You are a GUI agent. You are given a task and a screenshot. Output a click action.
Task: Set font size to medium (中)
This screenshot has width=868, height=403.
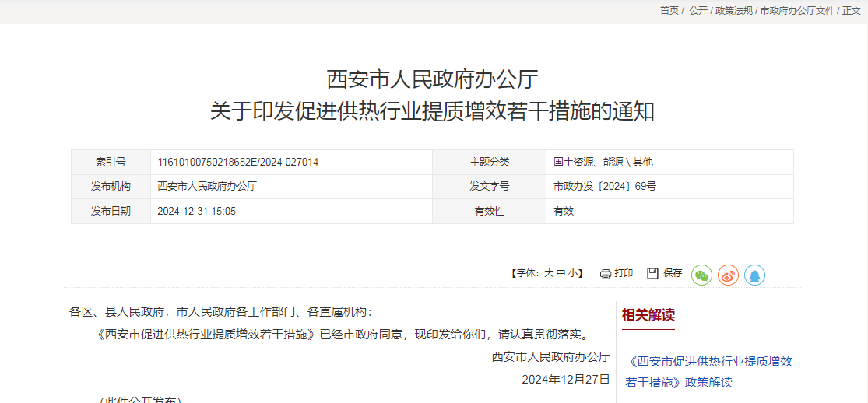pos(561,273)
